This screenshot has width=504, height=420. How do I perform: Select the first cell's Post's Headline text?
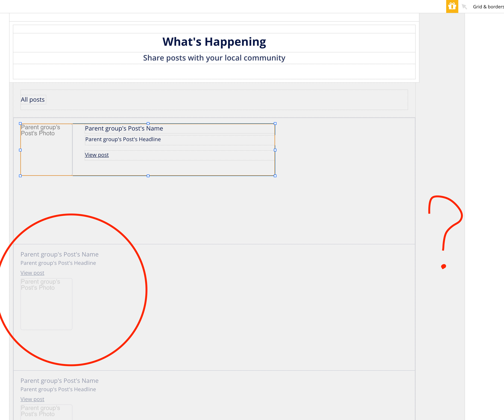123,139
